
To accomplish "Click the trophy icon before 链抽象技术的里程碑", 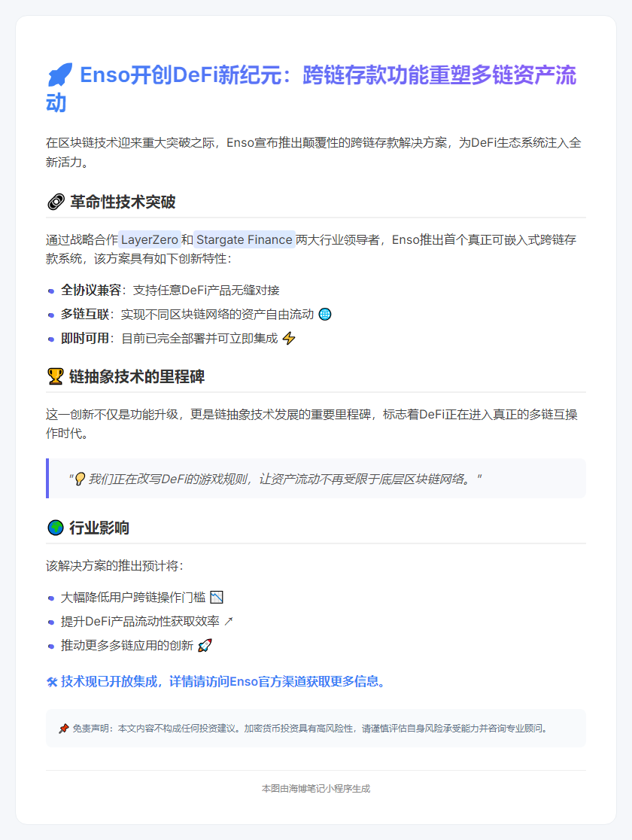I will tap(55, 376).
